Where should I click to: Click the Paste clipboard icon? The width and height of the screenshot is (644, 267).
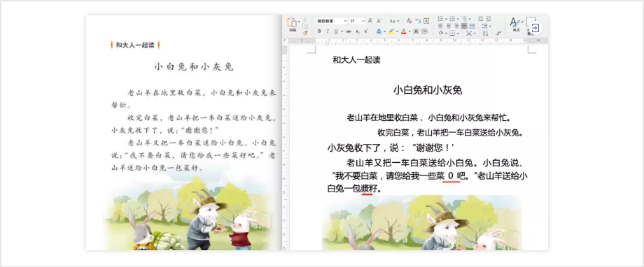tap(292, 22)
